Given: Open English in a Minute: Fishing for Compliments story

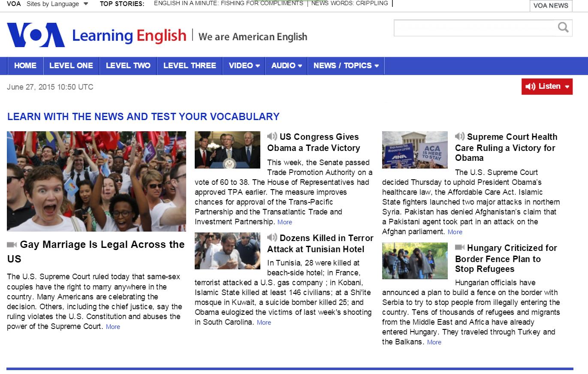Looking at the screenshot, I should (229, 3).
